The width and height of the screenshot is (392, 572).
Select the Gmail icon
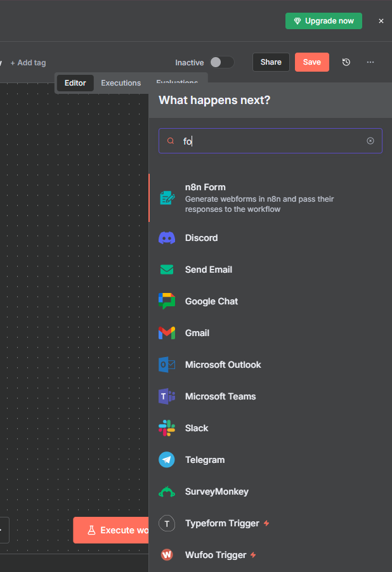(x=167, y=333)
